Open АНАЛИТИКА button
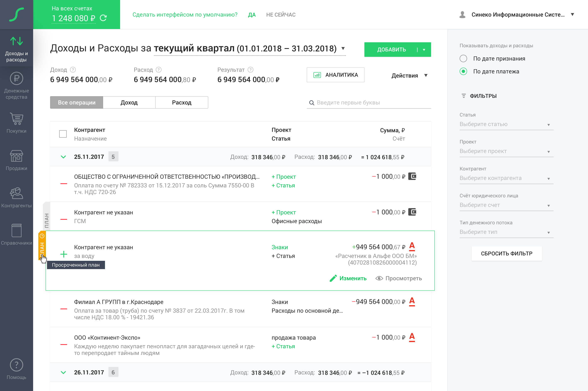The width and height of the screenshot is (588, 391). 335,75
